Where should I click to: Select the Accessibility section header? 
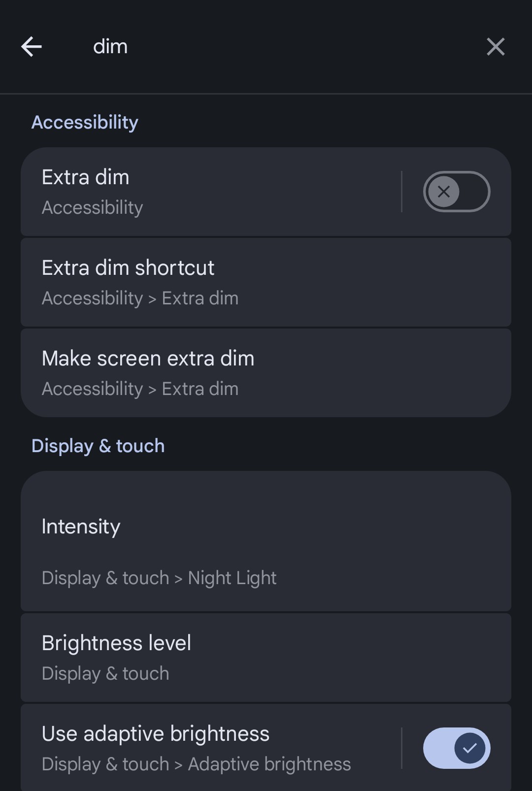pyautogui.click(x=85, y=122)
